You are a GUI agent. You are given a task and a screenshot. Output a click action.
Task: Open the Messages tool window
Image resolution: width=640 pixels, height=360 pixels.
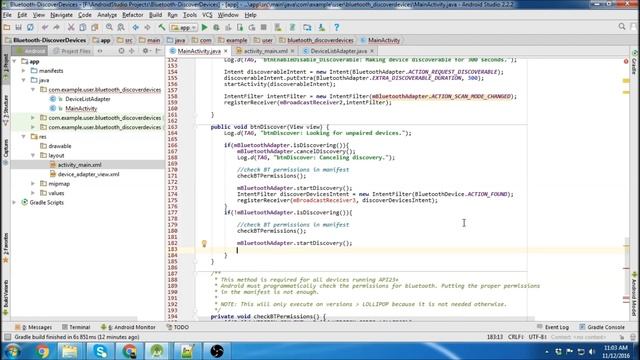point(33,327)
